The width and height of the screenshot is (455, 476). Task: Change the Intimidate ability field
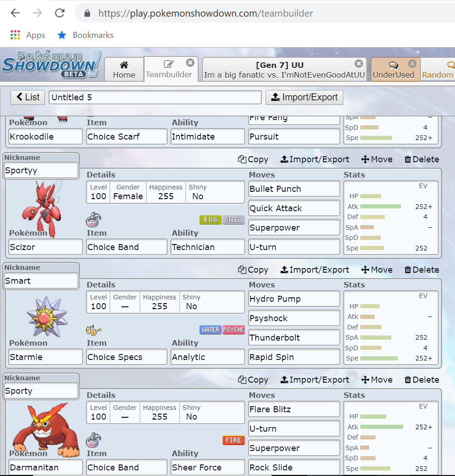[x=207, y=137]
